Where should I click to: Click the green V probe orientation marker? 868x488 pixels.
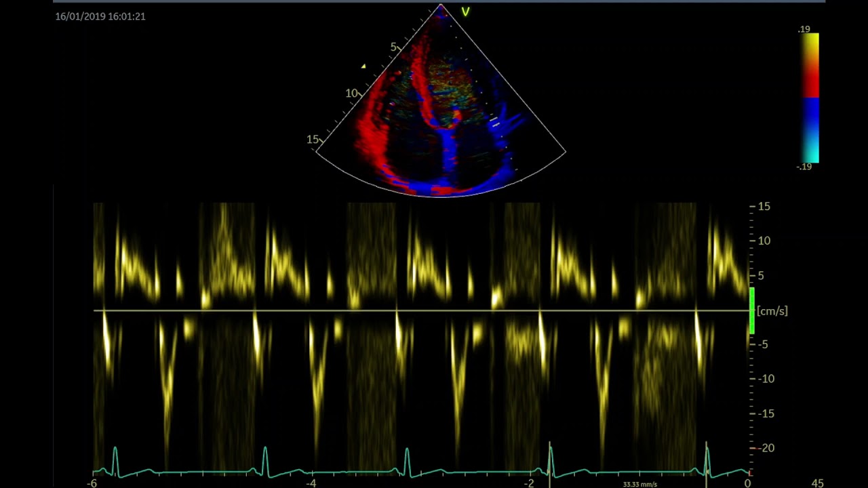(465, 12)
